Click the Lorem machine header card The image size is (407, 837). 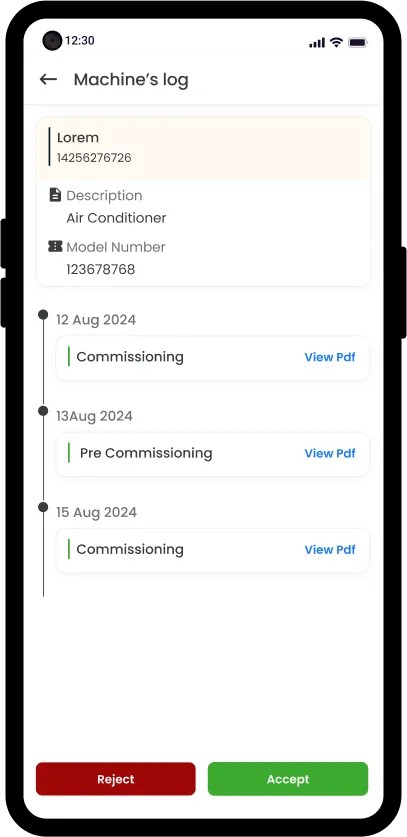203,148
